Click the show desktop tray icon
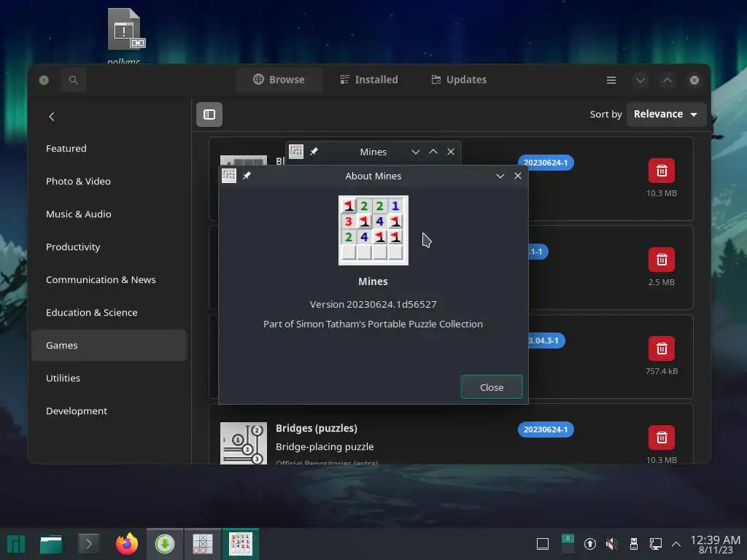The image size is (747, 560). (x=543, y=544)
